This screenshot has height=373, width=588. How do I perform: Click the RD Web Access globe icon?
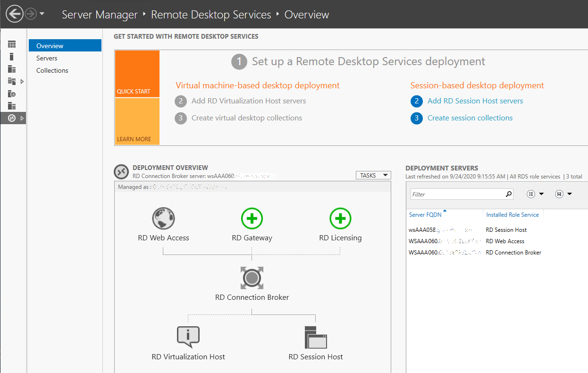coord(163,219)
